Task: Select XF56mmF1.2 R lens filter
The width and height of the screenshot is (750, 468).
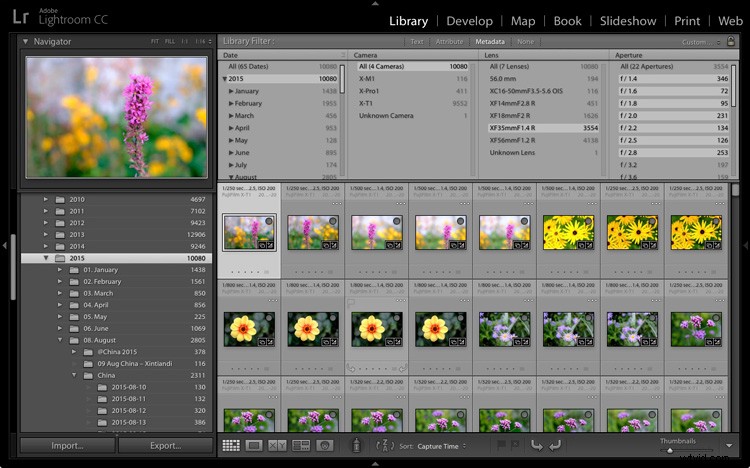Action: point(544,140)
